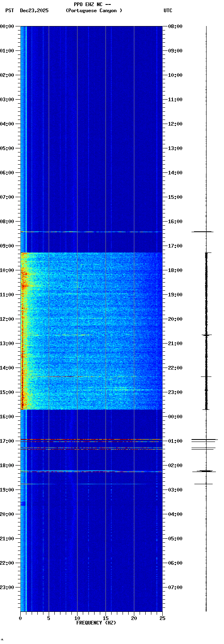
Task: Click 03:00 on the UTC time axis
Action: point(175,490)
